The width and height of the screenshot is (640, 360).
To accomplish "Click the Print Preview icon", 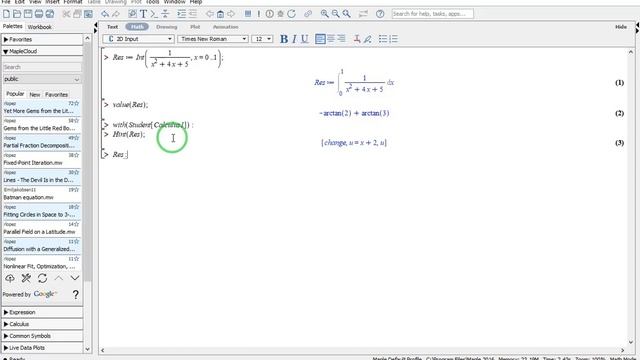I will point(50,14).
